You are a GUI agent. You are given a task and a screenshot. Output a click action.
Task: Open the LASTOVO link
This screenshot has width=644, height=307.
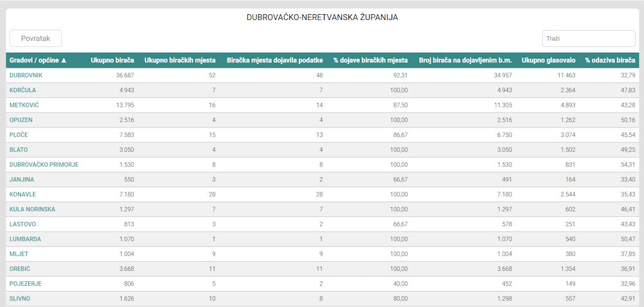(x=23, y=224)
